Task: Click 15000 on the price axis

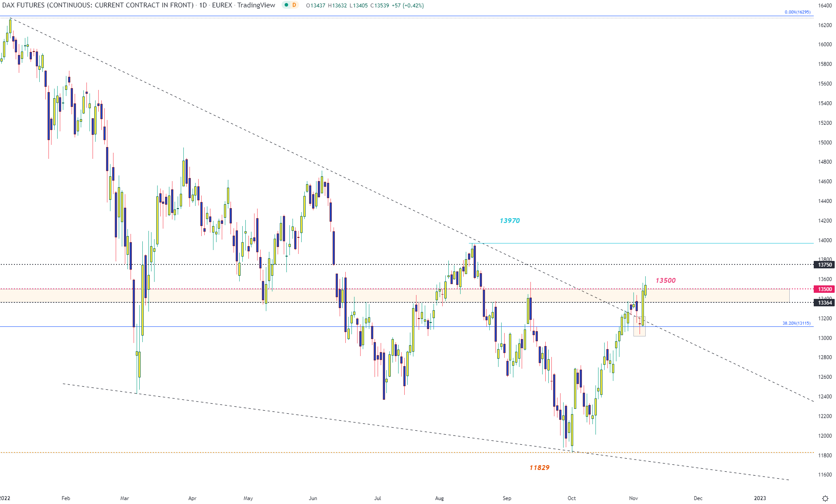Action: tap(825, 143)
